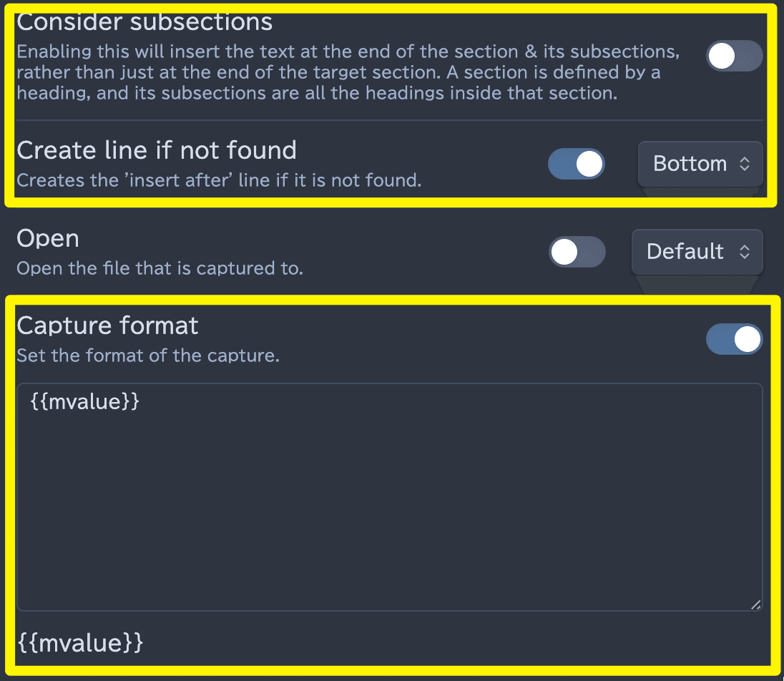
Task: Open the Bottom position dropdown
Action: point(700,164)
